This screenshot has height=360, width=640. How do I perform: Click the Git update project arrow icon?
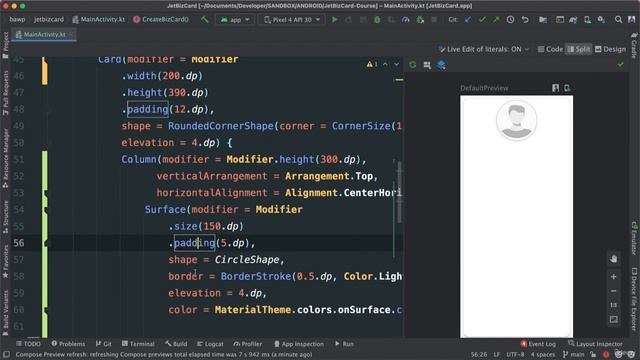click(468, 19)
